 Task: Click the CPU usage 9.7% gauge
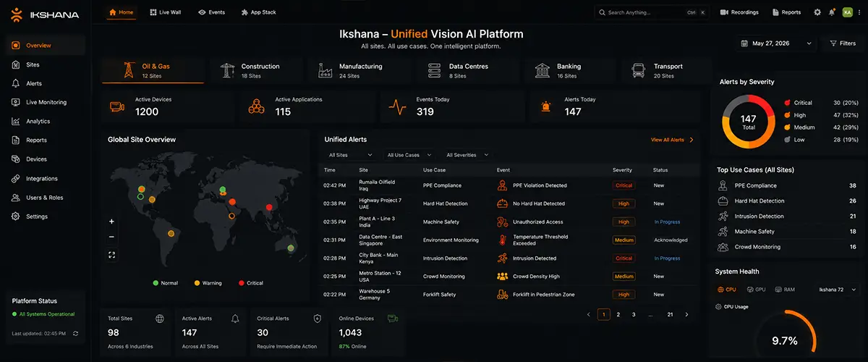tap(785, 337)
